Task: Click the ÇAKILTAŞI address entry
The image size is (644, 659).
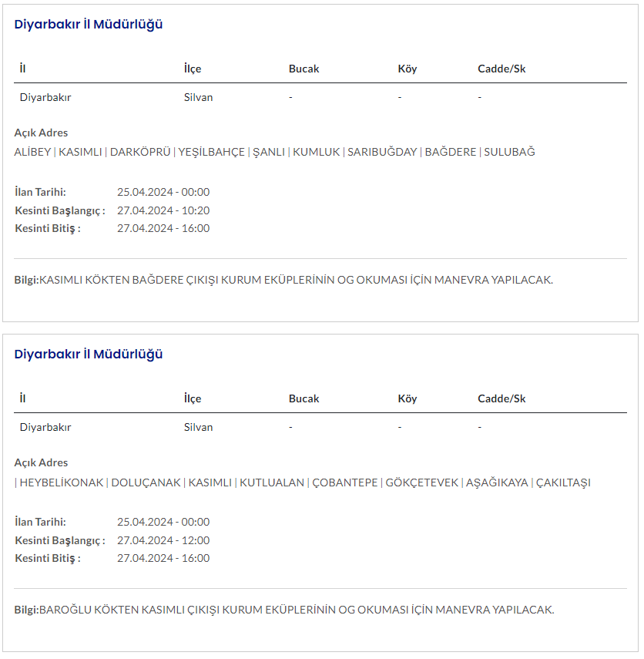Action: pos(563,482)
